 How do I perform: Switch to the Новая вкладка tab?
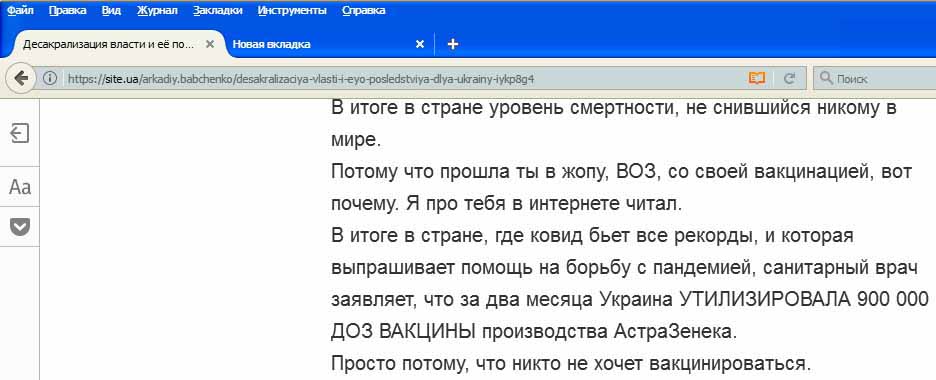pos(328,44)
